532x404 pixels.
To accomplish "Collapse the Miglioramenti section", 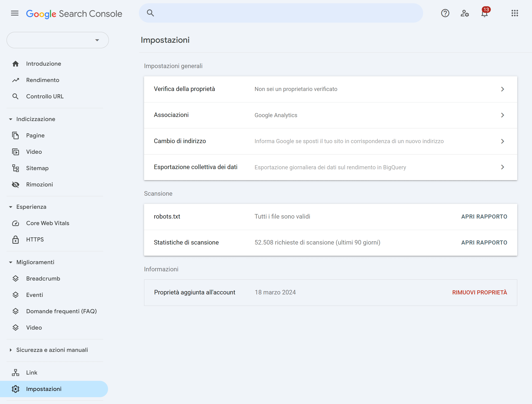I will (11, 262).
